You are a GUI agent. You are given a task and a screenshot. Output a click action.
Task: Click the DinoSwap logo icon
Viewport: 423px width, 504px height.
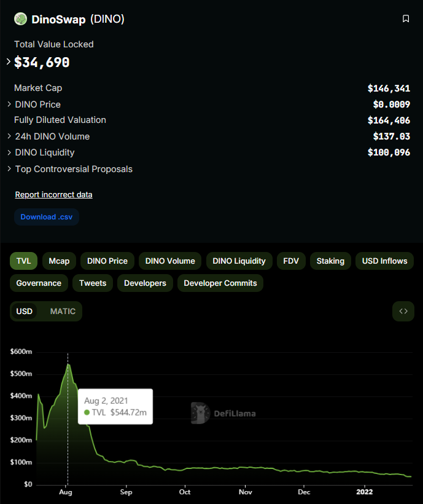(20, 19)
